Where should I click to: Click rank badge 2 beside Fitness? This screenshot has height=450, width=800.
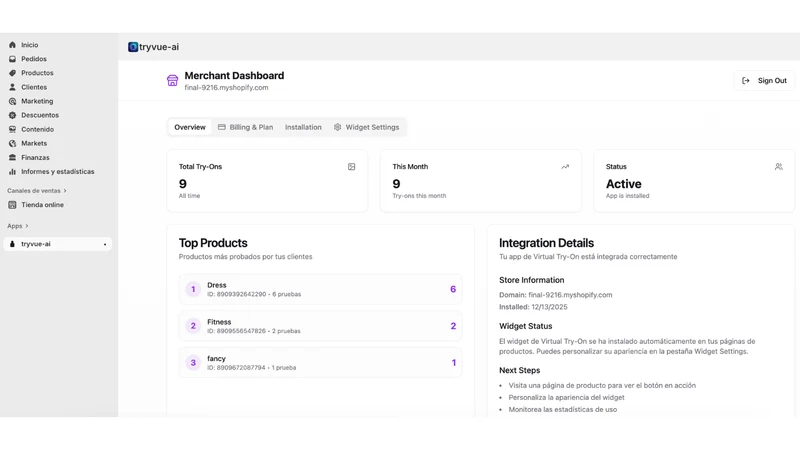pyautogui.click(x=193, y=326)
